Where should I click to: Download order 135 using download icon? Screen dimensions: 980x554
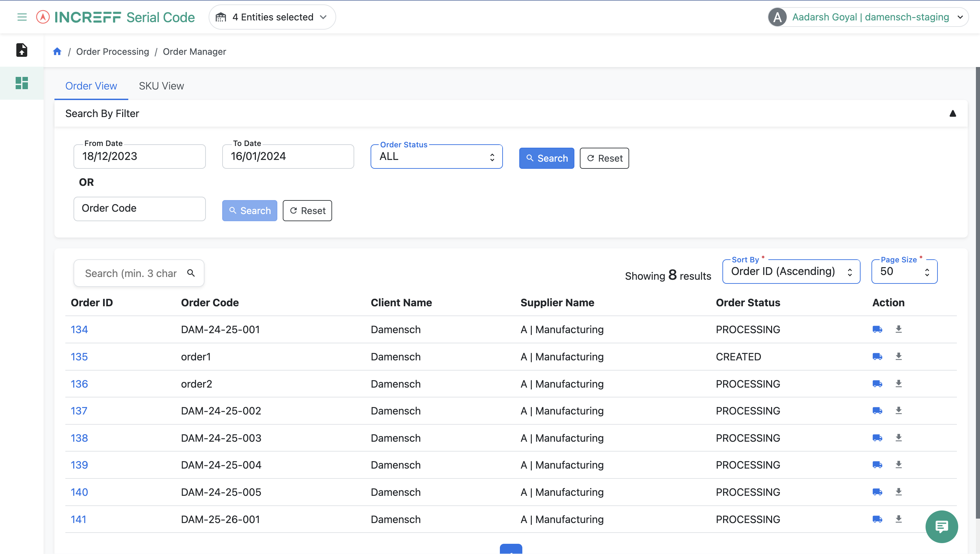(899, 356)
